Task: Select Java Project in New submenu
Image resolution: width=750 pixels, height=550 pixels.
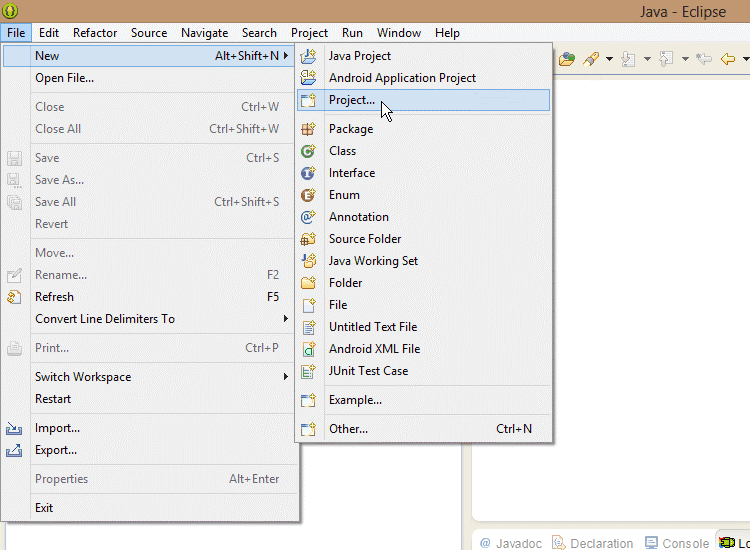Action: point(359,56)
